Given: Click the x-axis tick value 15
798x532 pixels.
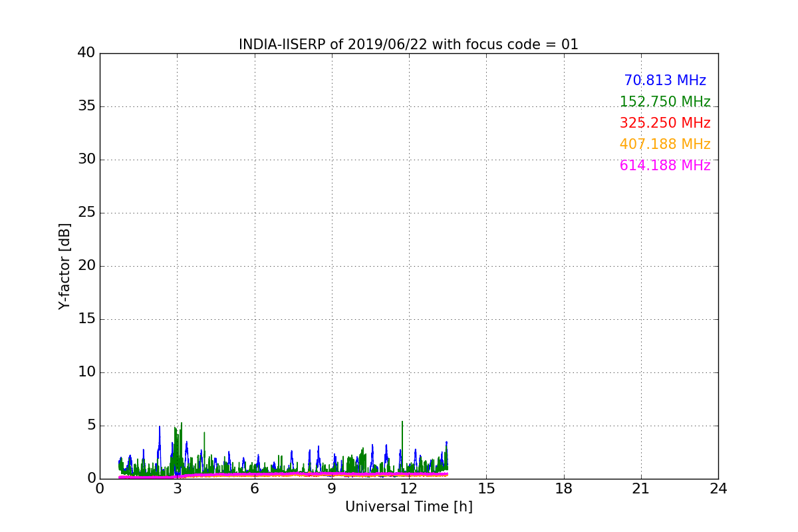Looking at the screenshot, I should pos(486,489).
